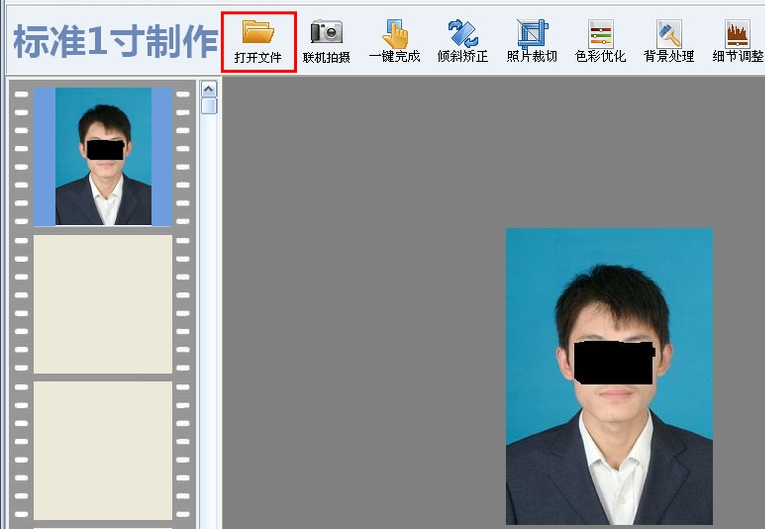Choose the 照片裁切 crop tool
This screenshot has width=765, height=529.
coord(532,42)
